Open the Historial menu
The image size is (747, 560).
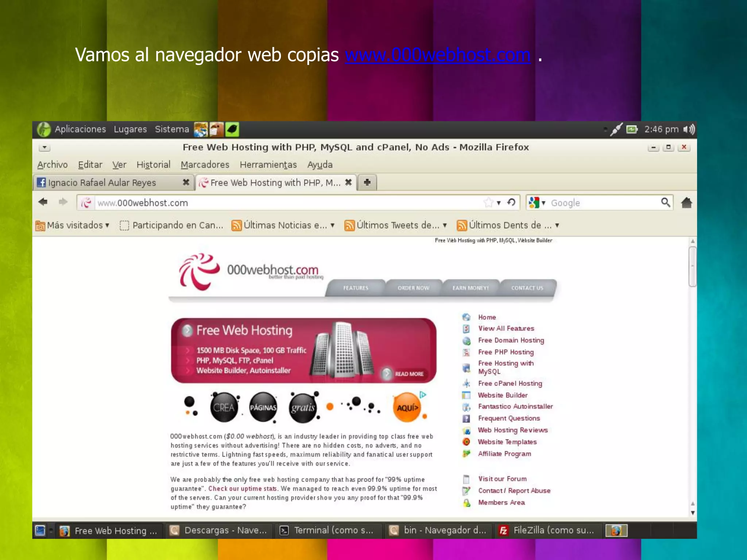(154, 165)
